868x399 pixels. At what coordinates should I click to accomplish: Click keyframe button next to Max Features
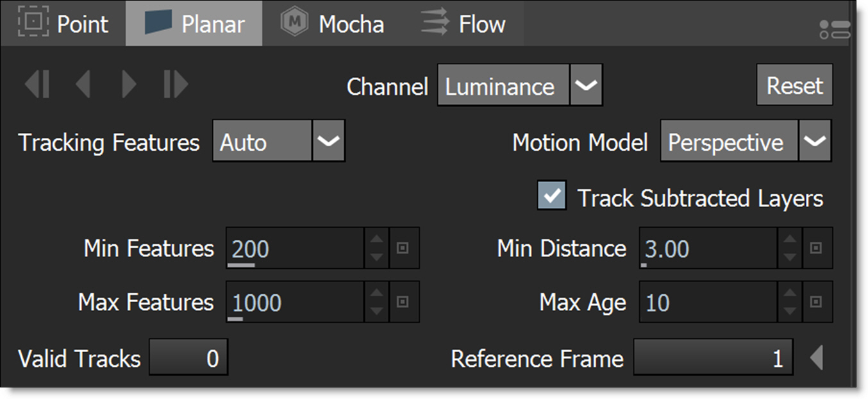(403, 302)
